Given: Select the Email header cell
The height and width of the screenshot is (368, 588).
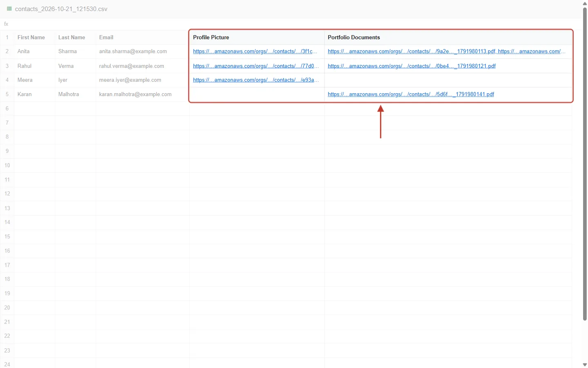Looking at the screenshot, I should click(x=143, y=37).
